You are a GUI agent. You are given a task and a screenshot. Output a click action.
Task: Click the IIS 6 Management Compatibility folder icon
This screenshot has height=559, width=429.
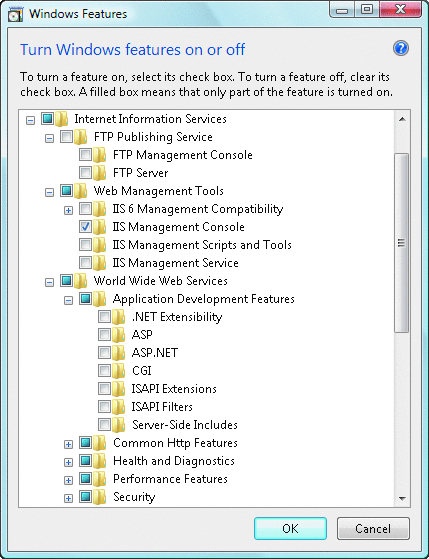click(99, 209)
